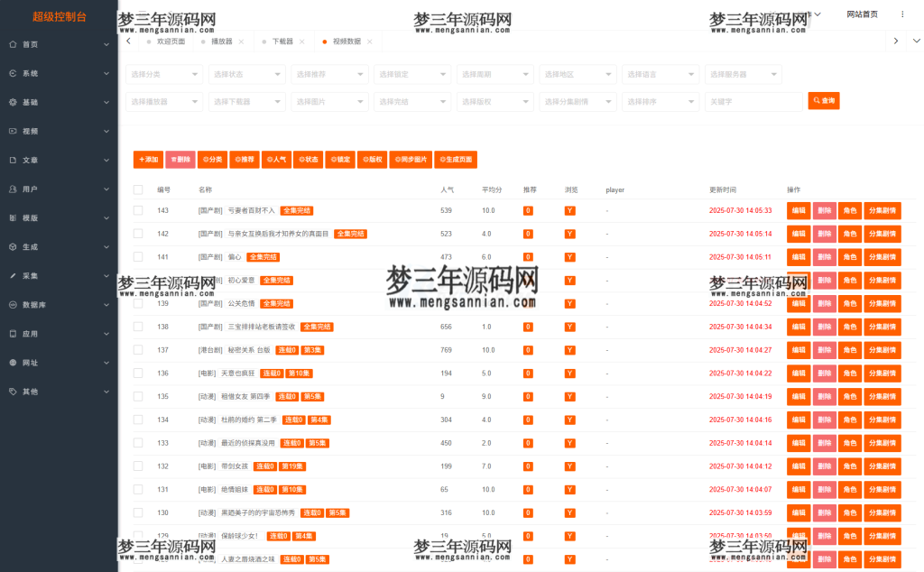
Task: Toggle the select-all checkbox in table header
Action: click(x=139, y=189)
